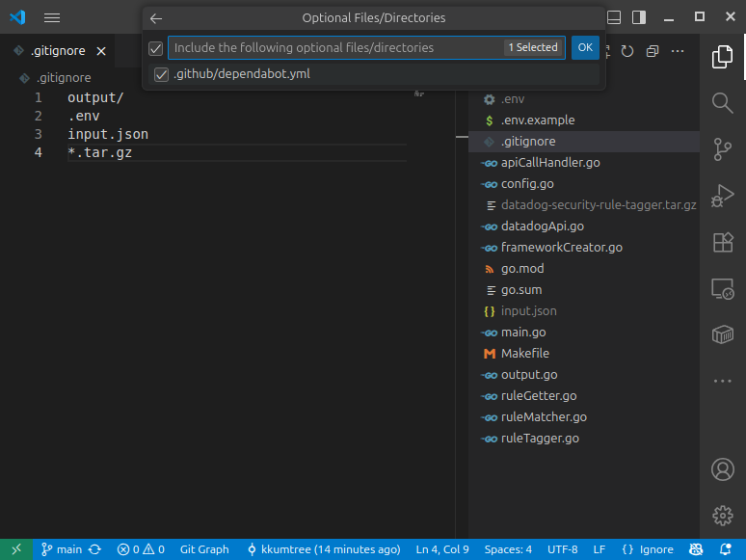This screenshot has height=560, width=746.
Task: Open Makefile in Explorer
Action: (584, 354)
